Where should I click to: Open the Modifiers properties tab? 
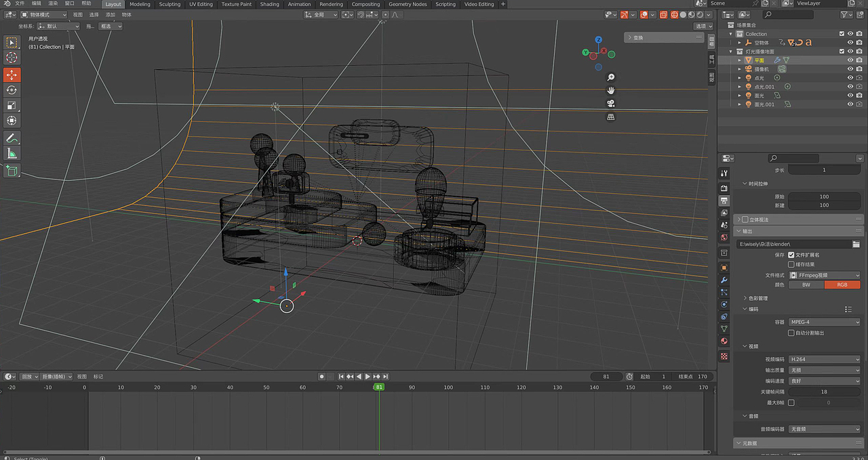(x=724, y=280)
